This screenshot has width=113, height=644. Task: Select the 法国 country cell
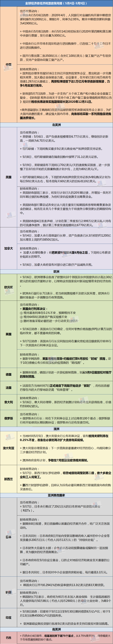[9, 387]
